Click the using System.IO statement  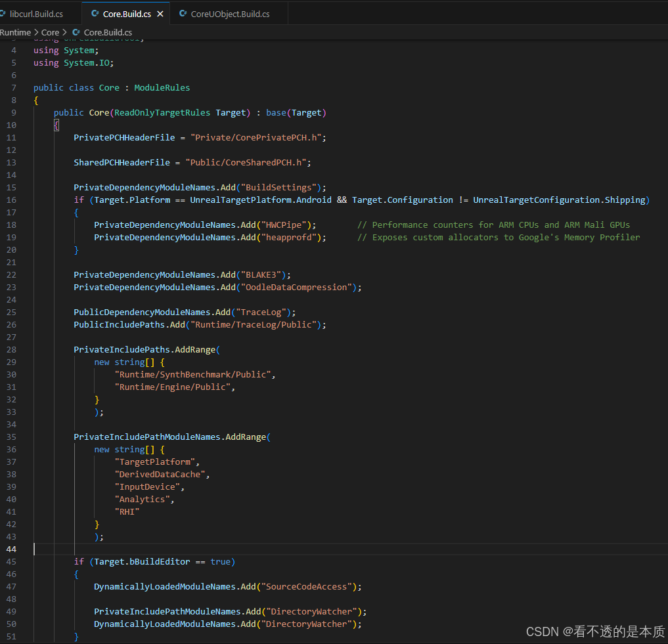(x=74, y=62)
